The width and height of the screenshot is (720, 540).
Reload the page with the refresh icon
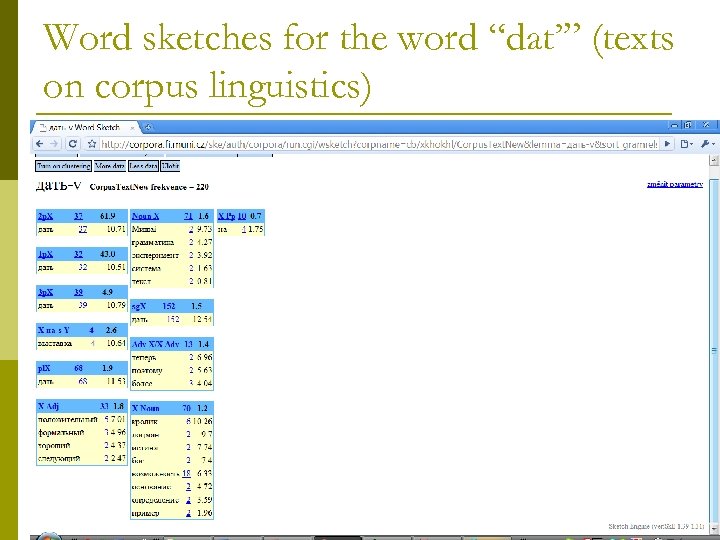coord(73,144)
